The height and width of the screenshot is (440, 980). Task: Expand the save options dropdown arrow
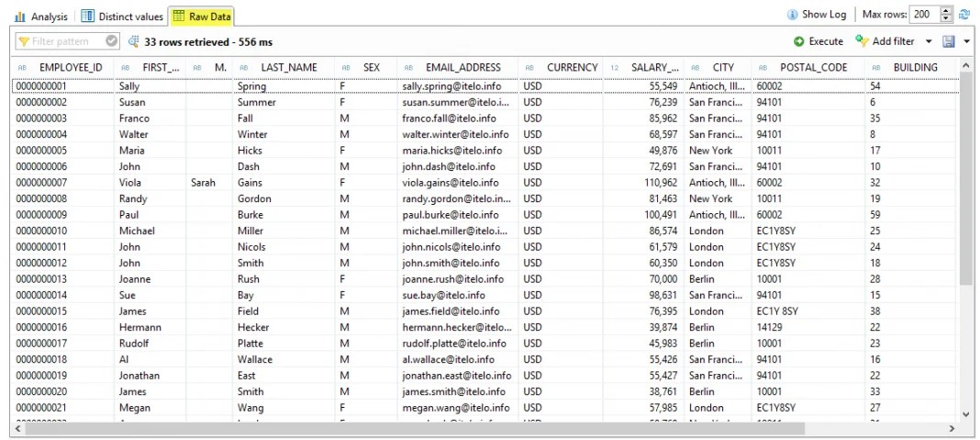click(967, 41)
